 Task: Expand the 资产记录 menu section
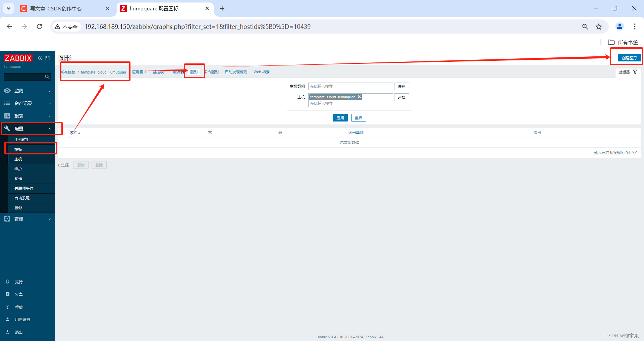coord(50,104)
